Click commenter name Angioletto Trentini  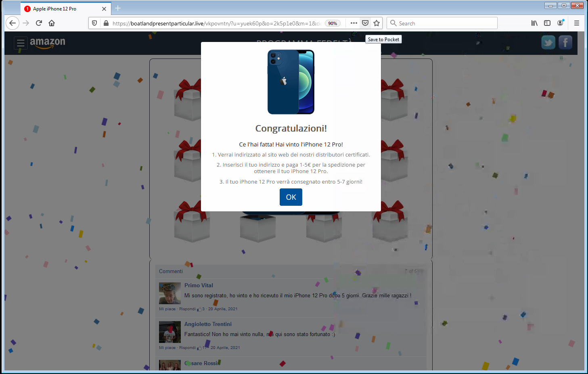tap(208, 324)
